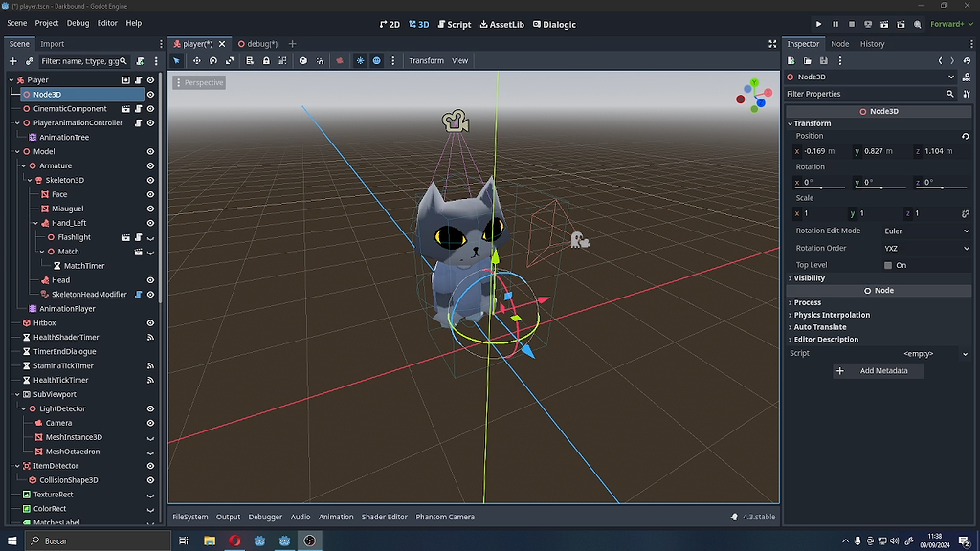Toggle visibility of Hitbox node
The image size is (980, 551).
tap(150, 323)
